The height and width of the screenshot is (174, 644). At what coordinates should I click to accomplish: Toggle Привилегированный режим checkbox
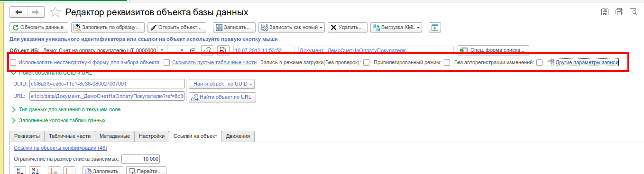[447, 62]
